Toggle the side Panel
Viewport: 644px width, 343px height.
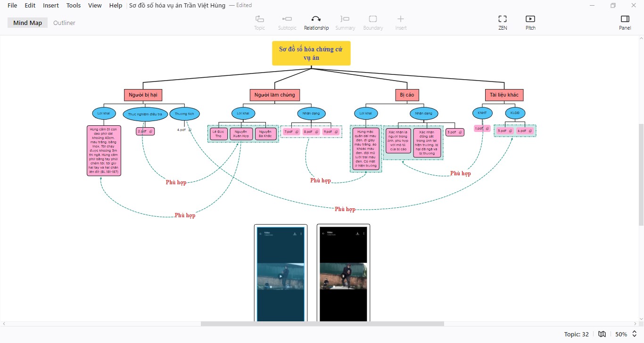625,19
